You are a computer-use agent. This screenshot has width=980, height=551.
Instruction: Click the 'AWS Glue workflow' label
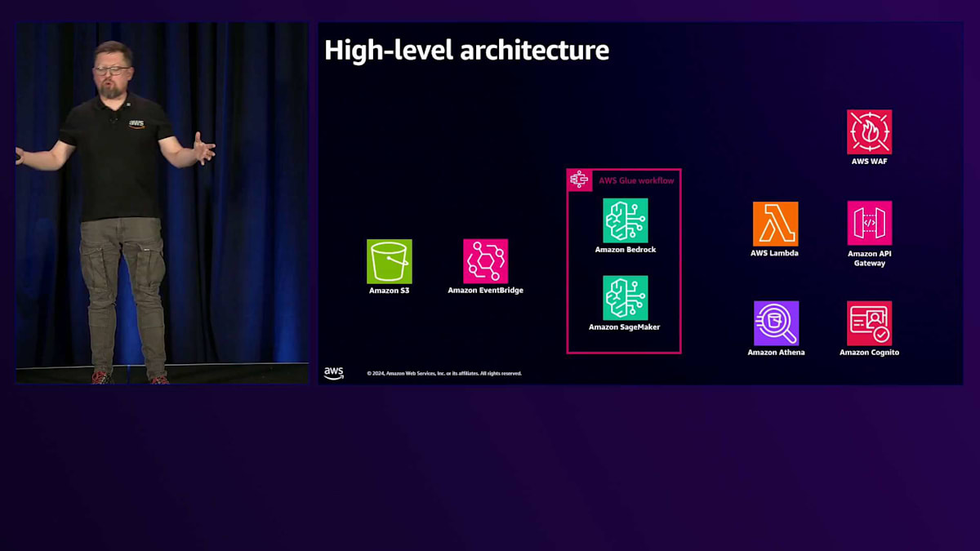(x=636, y=180)
